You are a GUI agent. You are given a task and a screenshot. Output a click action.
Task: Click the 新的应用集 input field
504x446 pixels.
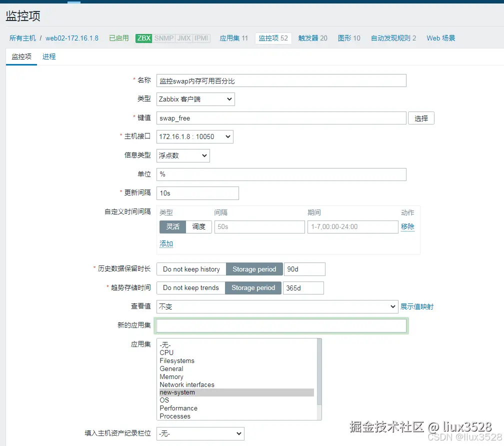(281, 326)
